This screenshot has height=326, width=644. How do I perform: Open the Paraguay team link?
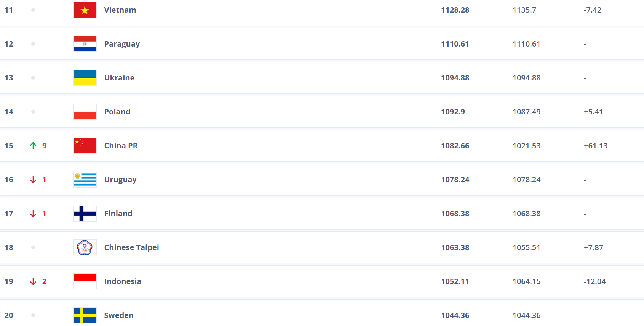[x=122, y=44]
